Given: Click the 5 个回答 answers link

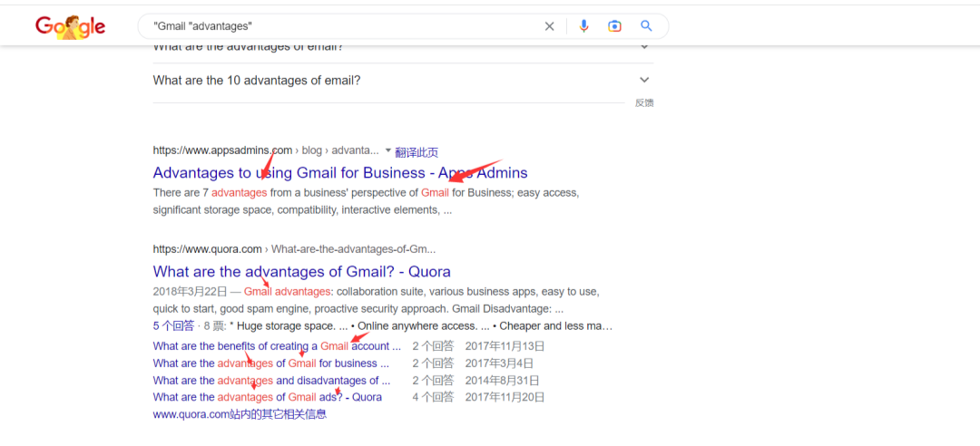Looking at the screenshot, I should pos(173,326).
